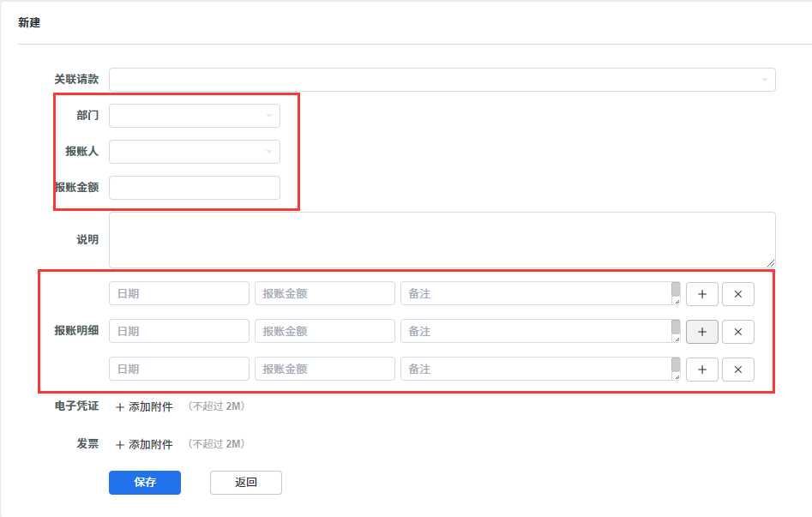This screenshot has height=517, width=812.
Task: Open the 部门 dropdown
Action: pyautogui.click(x=194, y=116)
